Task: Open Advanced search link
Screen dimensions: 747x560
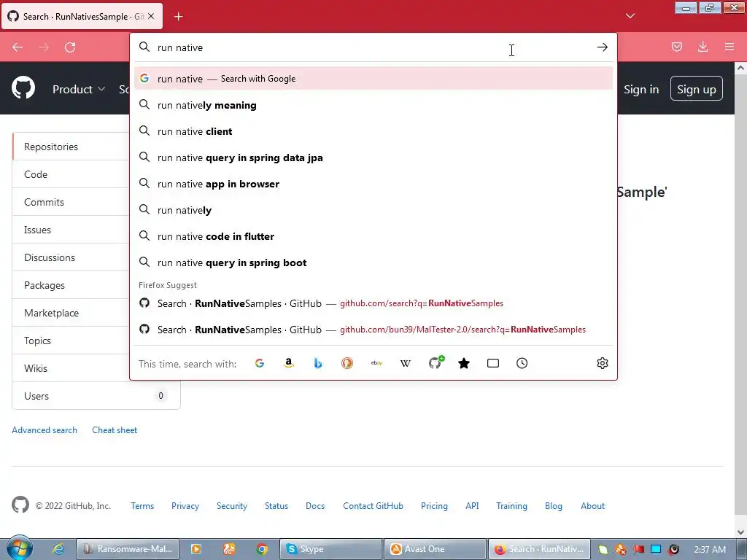Action: click(x=44, y=430)
